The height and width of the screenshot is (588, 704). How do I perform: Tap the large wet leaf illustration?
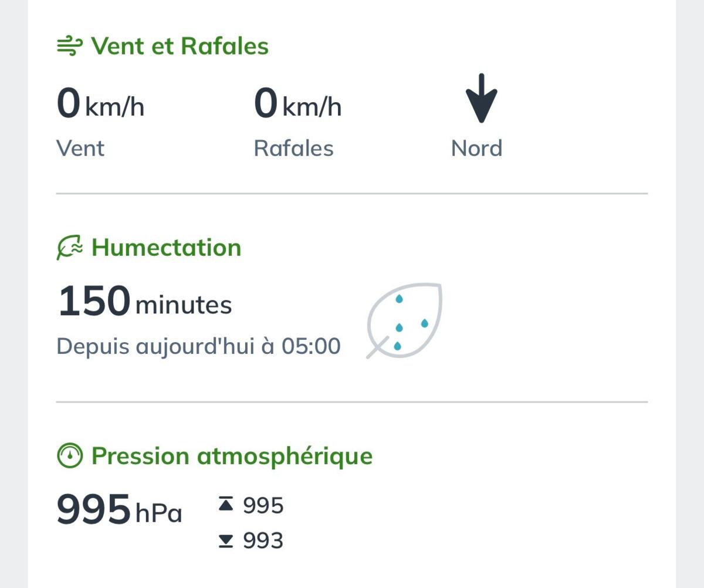coord(404,320)
